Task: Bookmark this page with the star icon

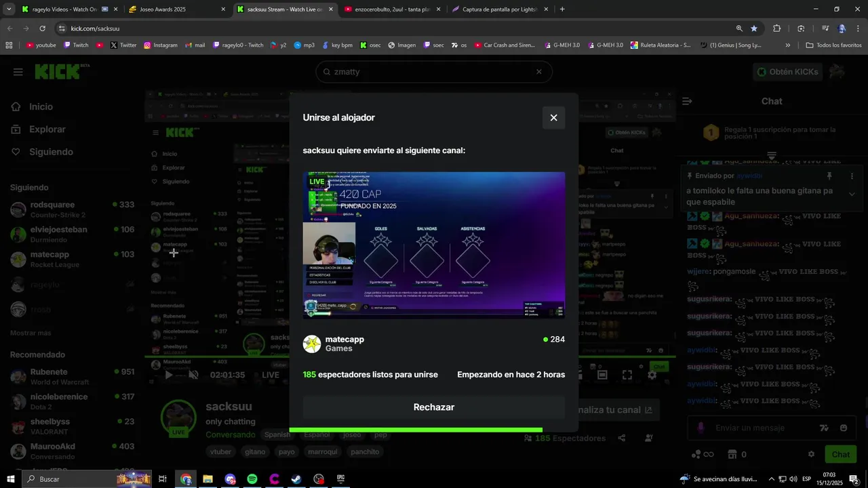Action: click(x=754, y=28)
